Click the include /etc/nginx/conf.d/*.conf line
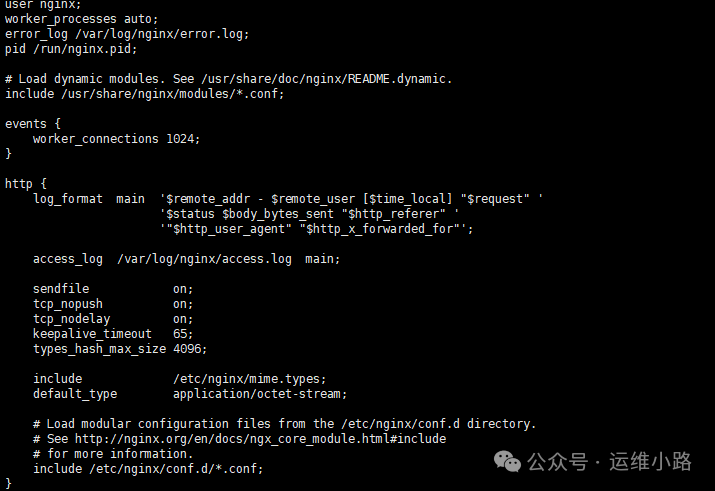Screen dimensions: 715x491 [148, 469]
